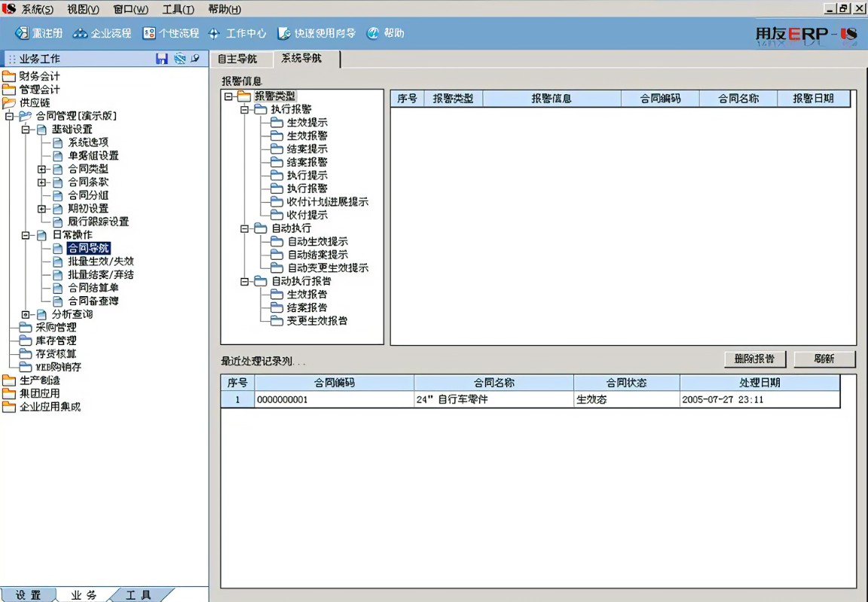The width and height of the screenshot is (868, 602).
Task: Click the blue save disk icon in 业务工作 header
Action: 162,59
